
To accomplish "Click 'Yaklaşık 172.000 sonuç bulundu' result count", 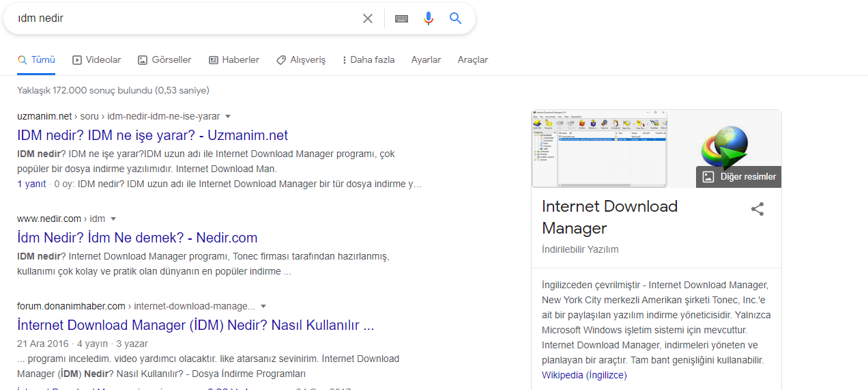I will click(113, 90).
